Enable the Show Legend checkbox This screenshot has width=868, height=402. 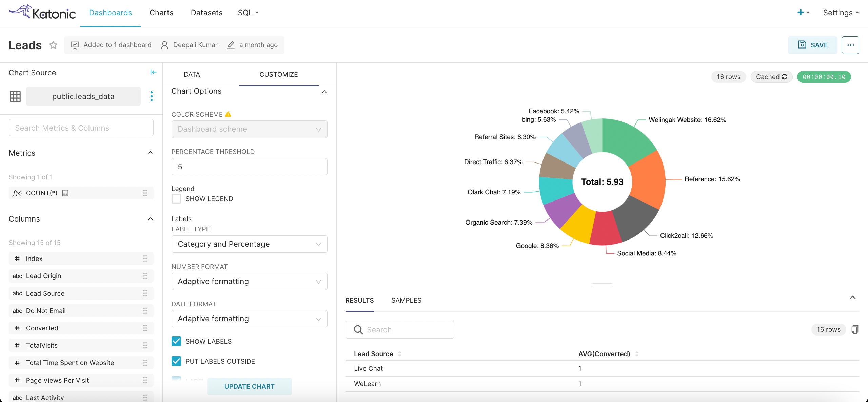click(176, 199)
